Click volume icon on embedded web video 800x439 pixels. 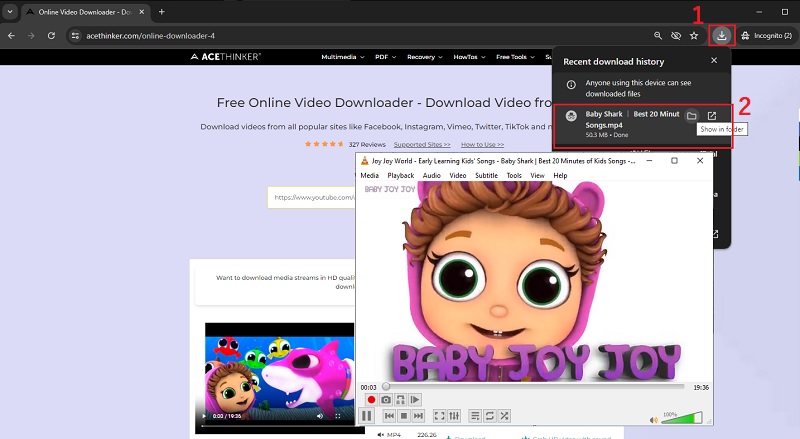point(320,416)
